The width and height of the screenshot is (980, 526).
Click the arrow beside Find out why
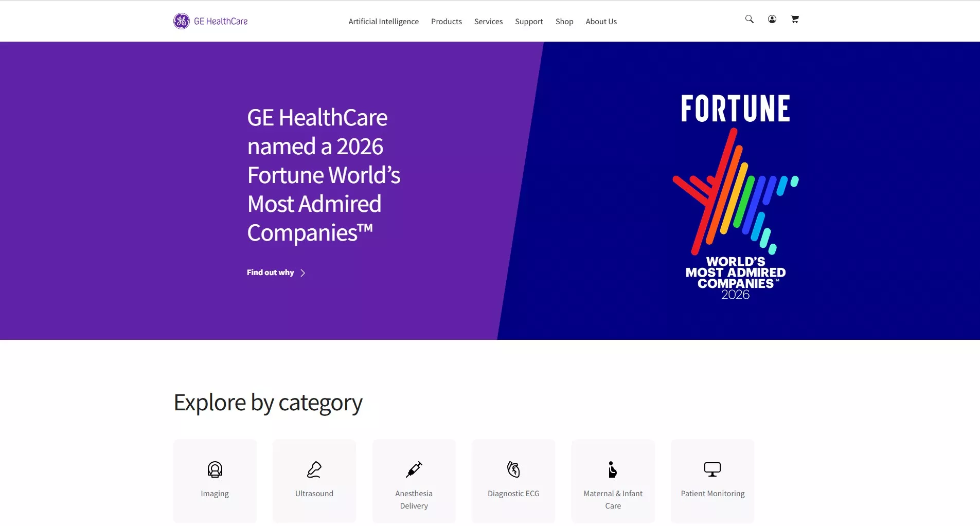click(302, 273)
